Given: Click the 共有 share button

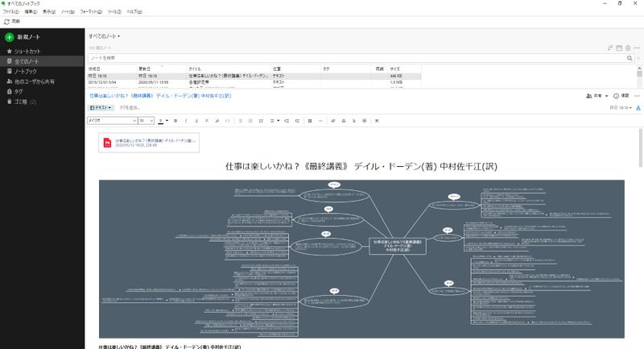Looking at the screenshot, I should click(594, 95).
